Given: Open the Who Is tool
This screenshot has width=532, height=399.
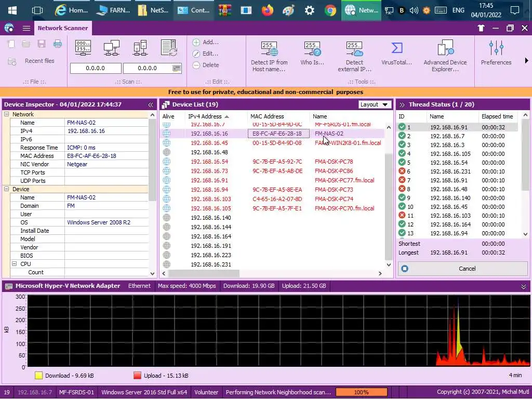Looking at the screenshot, I should tap(312, 54).
